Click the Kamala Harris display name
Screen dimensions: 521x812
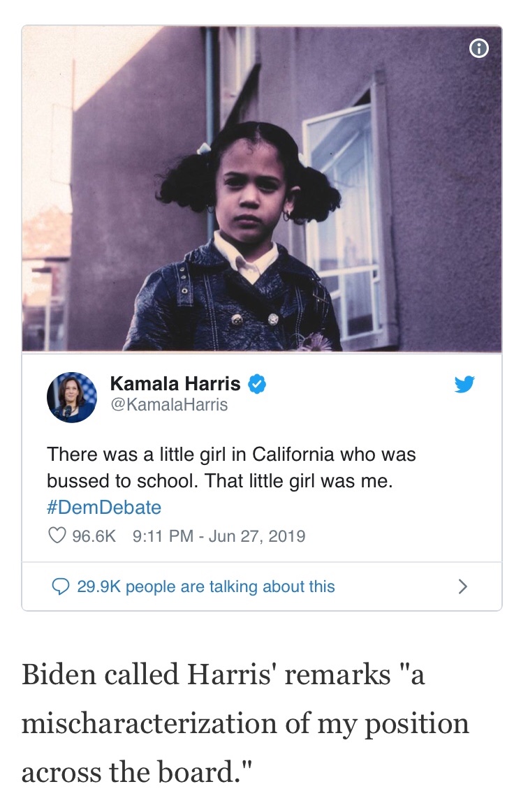(x=175, y=383)
